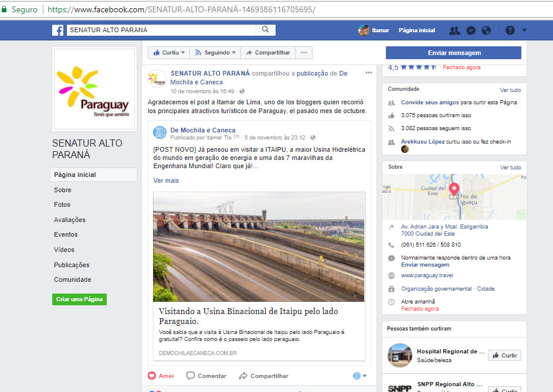Click the Facebook search input field
The image size is (553, 392).
[x=163, y=30]
